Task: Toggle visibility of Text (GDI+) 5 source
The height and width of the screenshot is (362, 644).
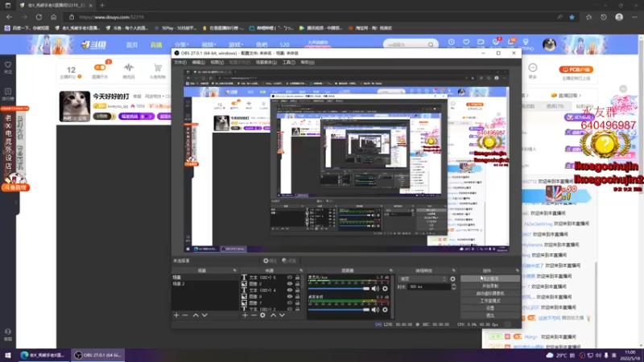Action: pyautogui.click(x=290, y=278)
